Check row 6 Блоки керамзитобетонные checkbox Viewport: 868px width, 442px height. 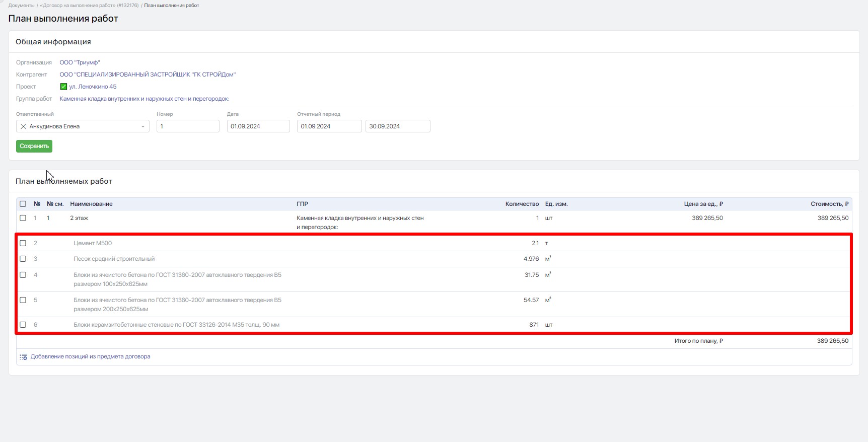tap(23, 325)
